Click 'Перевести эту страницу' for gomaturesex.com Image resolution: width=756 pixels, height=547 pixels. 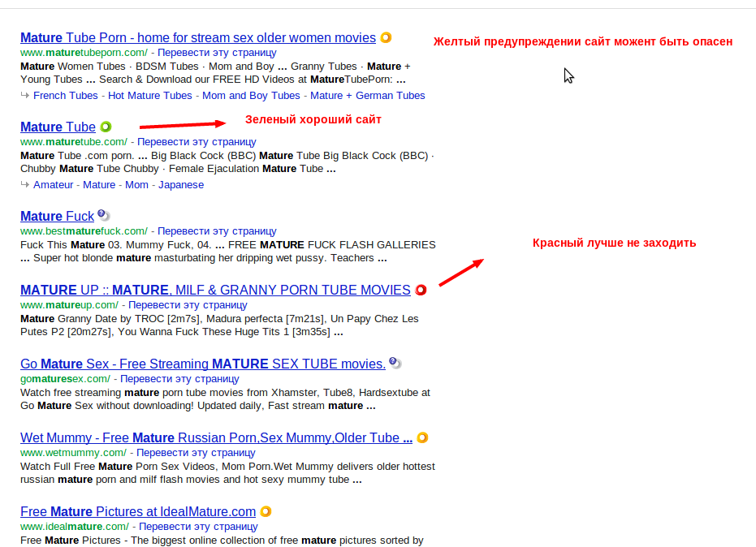tap(179, 379)
